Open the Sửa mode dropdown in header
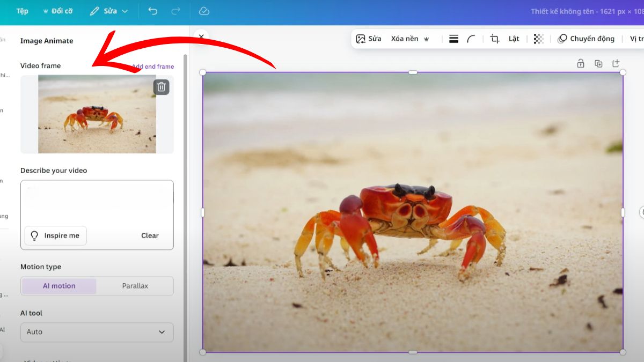The height and width of the screenshot is (362, 644). [x=109, y=11]
